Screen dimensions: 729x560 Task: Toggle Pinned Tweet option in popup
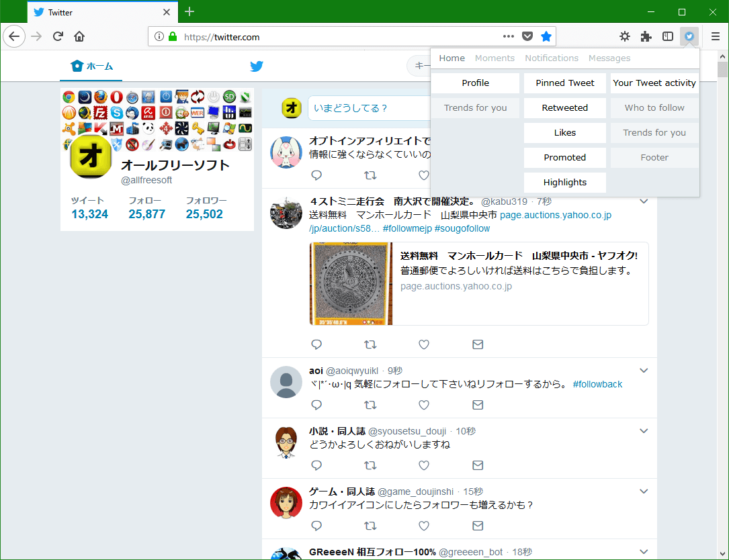(565, 83)
